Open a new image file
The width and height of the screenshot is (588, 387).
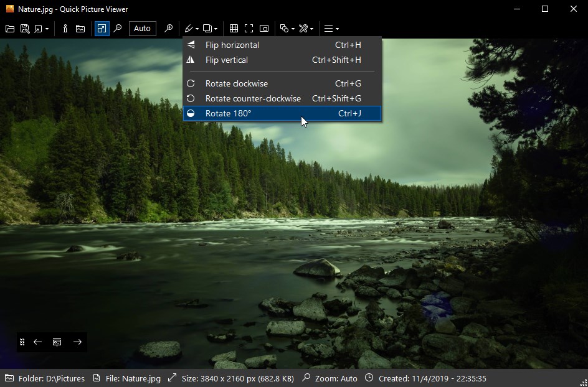tap(9, 28)
